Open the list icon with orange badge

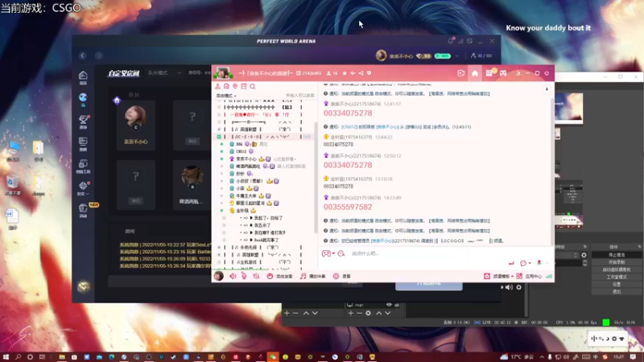(489, 73)
